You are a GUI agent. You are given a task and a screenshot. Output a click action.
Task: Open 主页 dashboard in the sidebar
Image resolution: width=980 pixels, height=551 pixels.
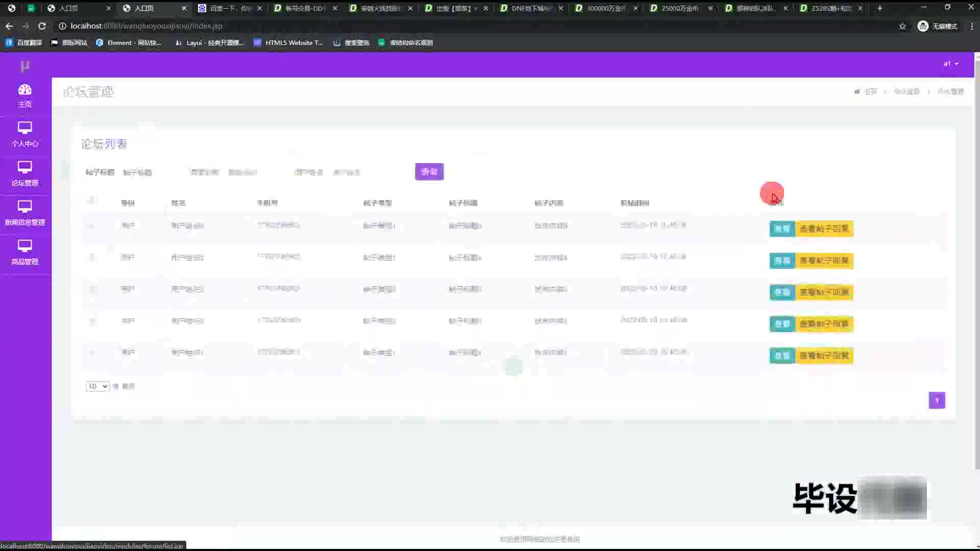(24, 96)
